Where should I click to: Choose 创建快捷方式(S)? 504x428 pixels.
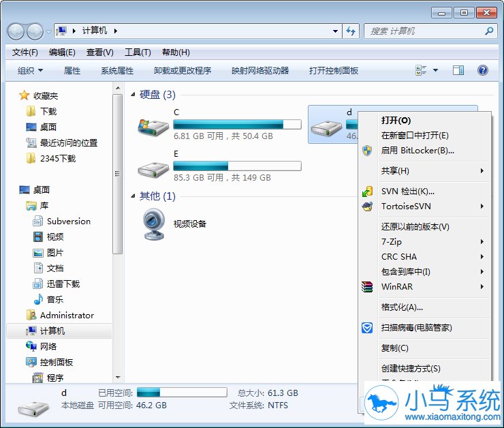click(424, 369)
